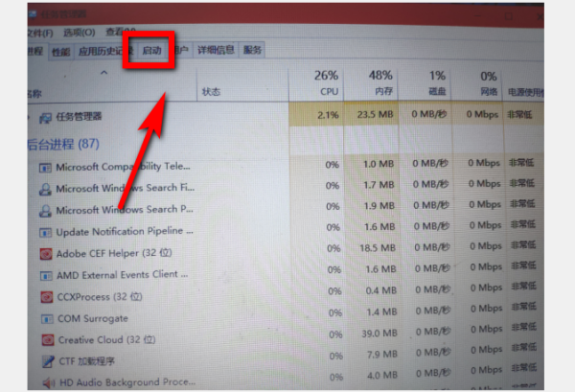This screenshot has width=575, height=392.
Task: Click the Task Manager process icon
Action: point(45,118)
